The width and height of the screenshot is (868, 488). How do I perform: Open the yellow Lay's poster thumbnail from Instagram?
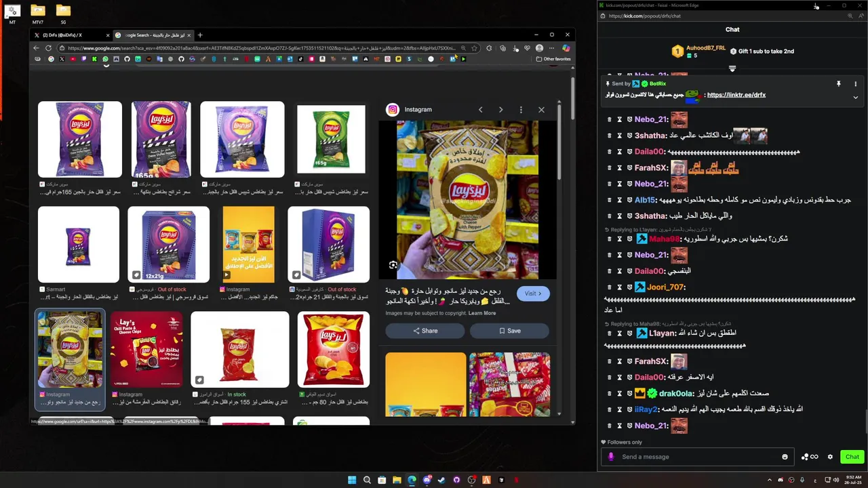(x=248, y=245)
